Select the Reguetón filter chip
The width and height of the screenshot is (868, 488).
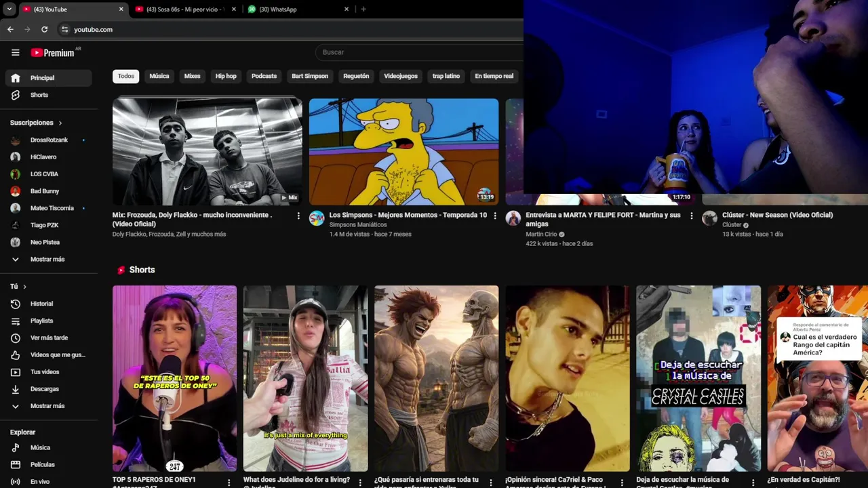[356, 76]
